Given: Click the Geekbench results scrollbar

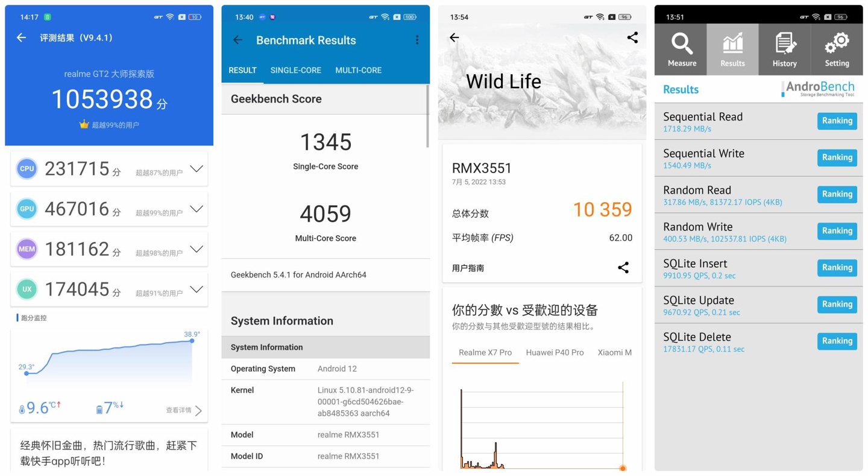Looking at the screenshot, I should tap(427, 116).
